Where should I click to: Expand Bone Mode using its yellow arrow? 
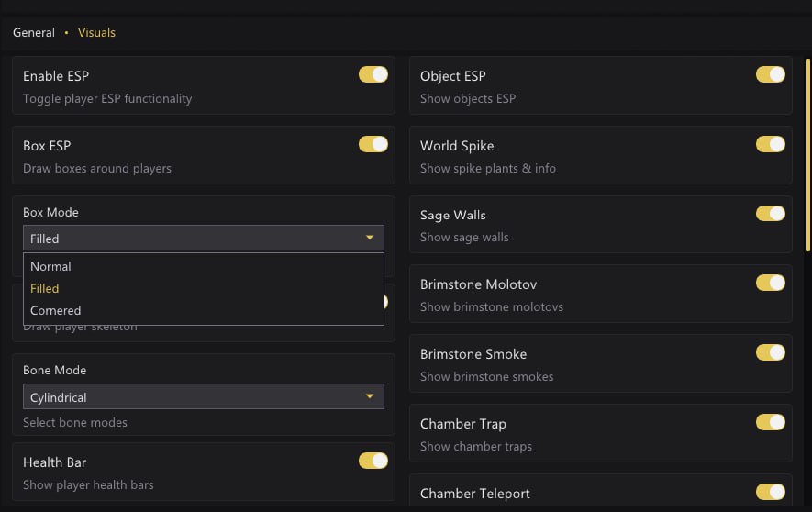click(370, 397)
